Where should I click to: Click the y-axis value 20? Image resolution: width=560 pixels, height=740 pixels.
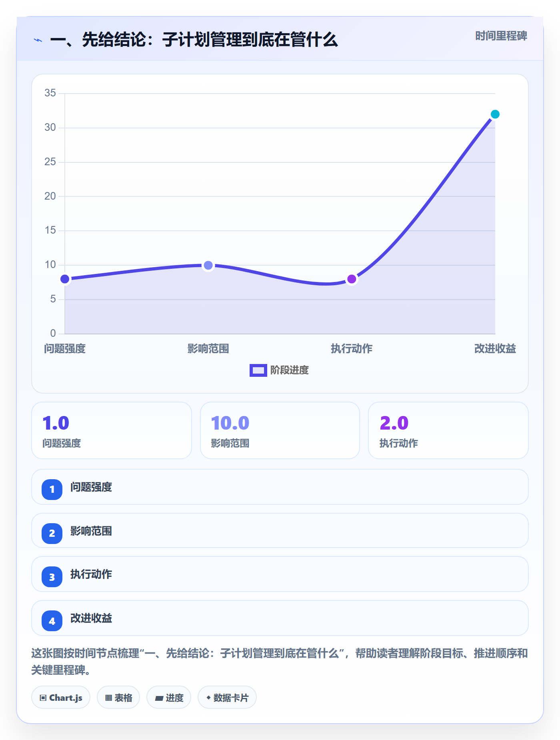pyautogui.click(x=50, y=196)
